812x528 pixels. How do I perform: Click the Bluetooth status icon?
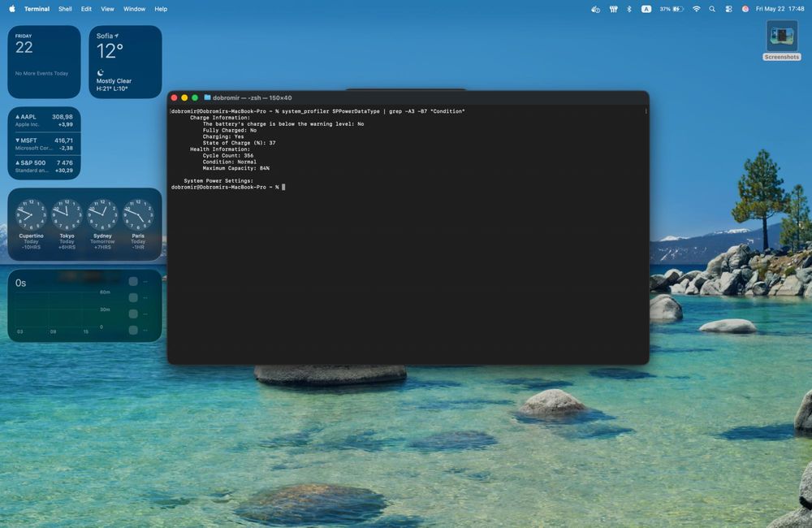coord(629,9)
